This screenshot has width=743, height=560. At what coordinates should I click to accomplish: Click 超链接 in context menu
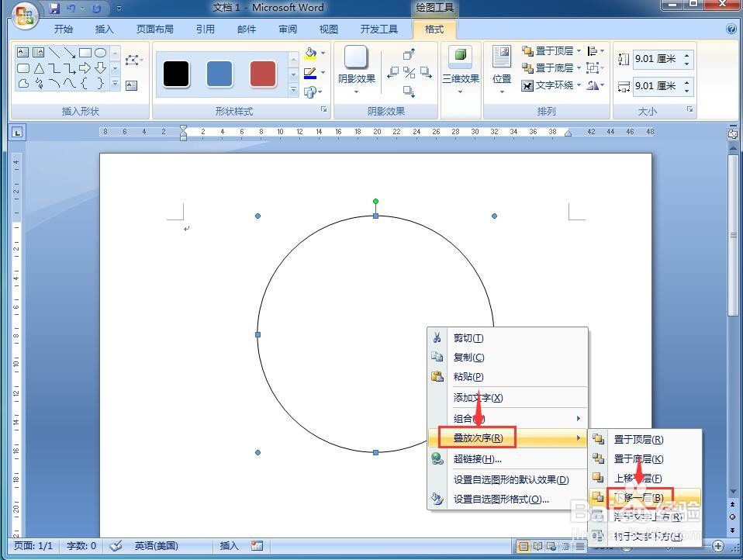[x=507, y=459]
